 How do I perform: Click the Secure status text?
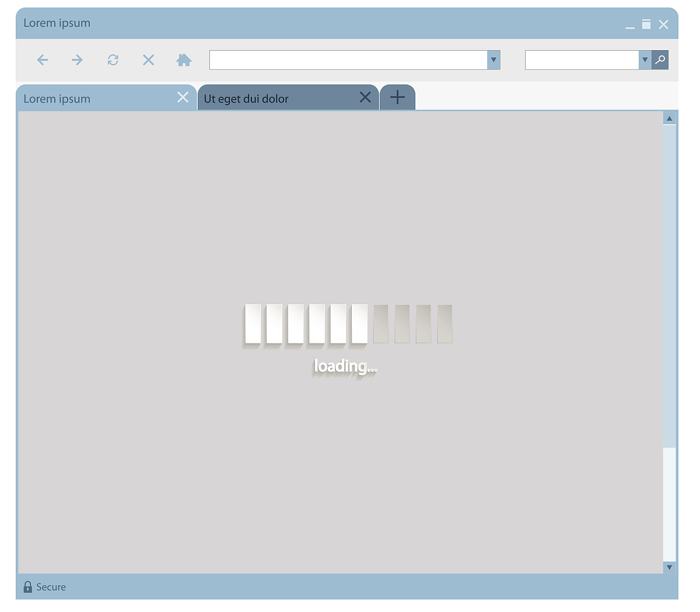51,587
